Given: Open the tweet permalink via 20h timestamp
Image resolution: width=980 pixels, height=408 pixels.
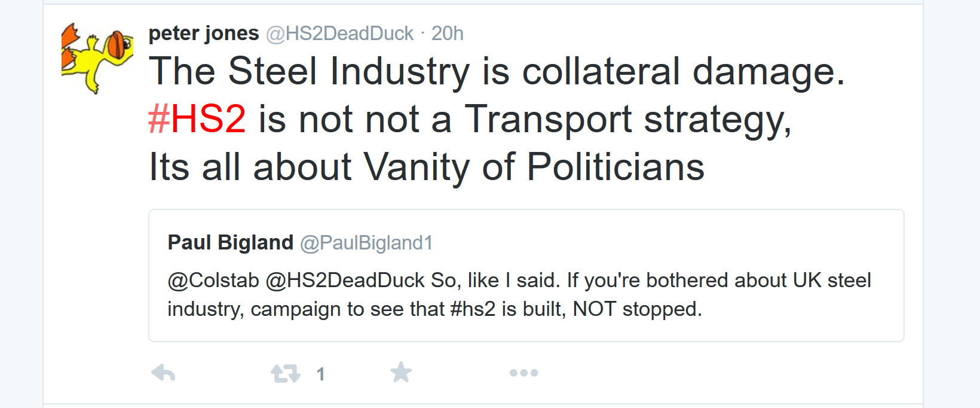Looking at the screenshot, I should [448, 34].
